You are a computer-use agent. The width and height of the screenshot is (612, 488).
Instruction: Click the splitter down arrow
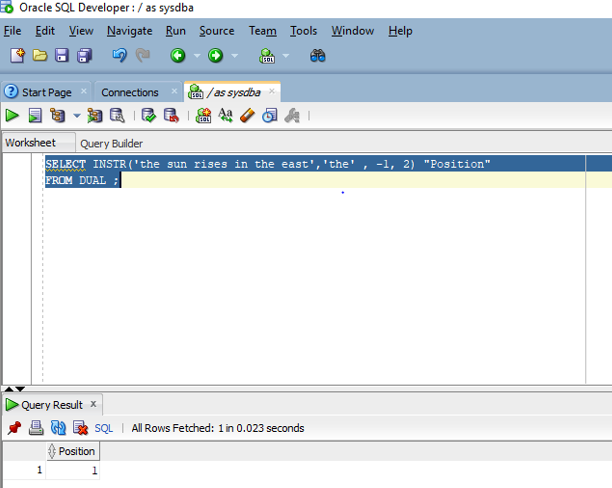click(20, 389)
